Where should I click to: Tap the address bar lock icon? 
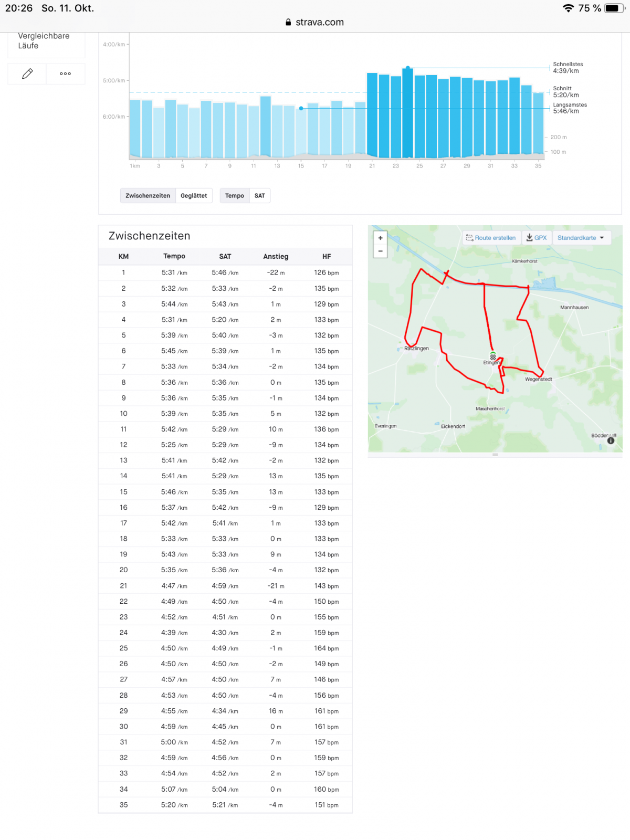click(x=288, y=22)
